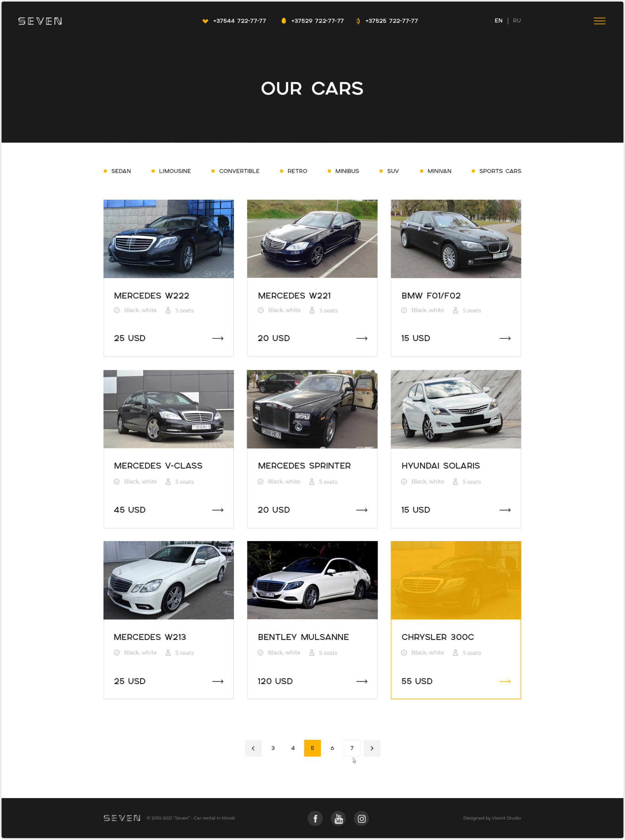625x840 pixels.
Task: Click the 120 USD price text
Action: point(275,681)
